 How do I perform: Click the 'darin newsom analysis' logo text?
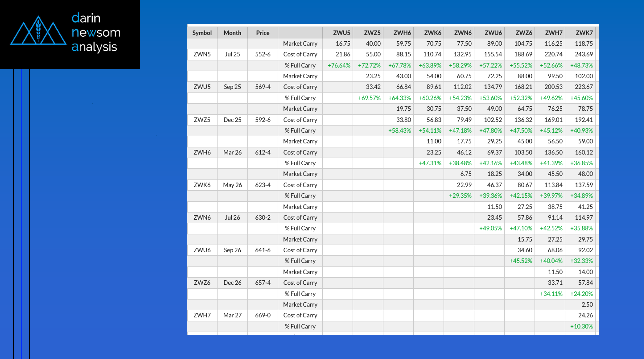[x=96, y=33]
